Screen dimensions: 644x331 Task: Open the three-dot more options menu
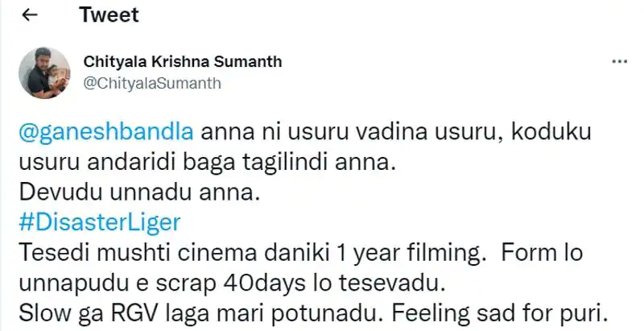tap(619, 62)
